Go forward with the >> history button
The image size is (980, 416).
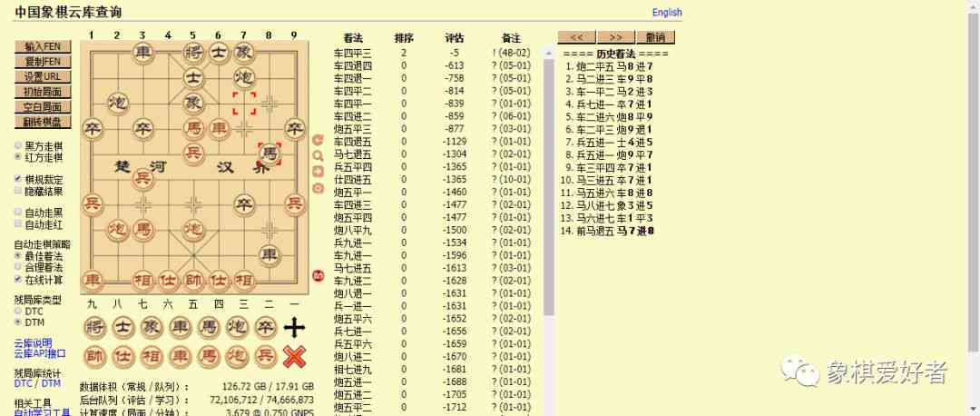616,37
